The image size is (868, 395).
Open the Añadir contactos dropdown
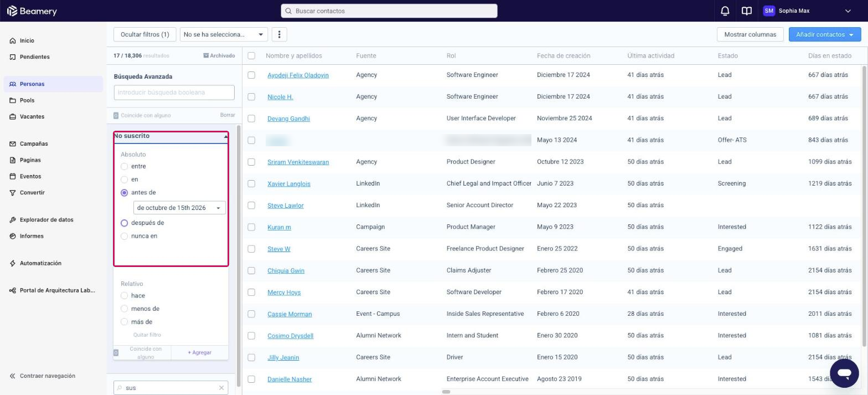(825, 34)
